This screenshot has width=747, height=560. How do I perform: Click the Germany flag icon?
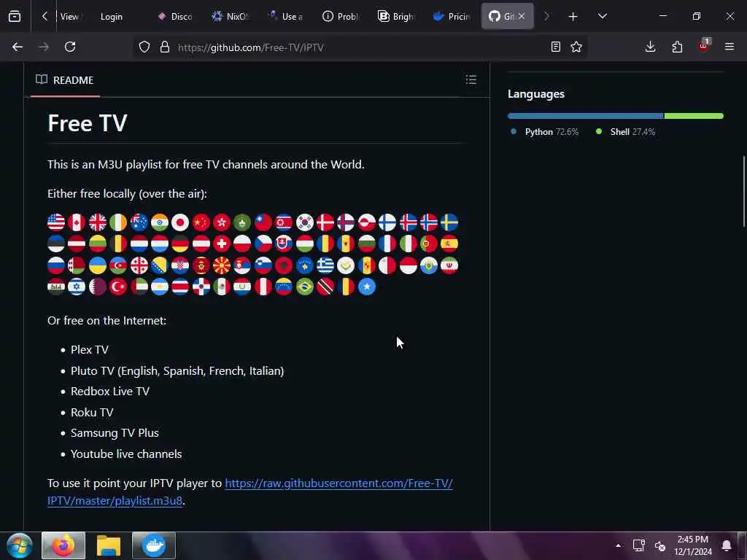181,244
